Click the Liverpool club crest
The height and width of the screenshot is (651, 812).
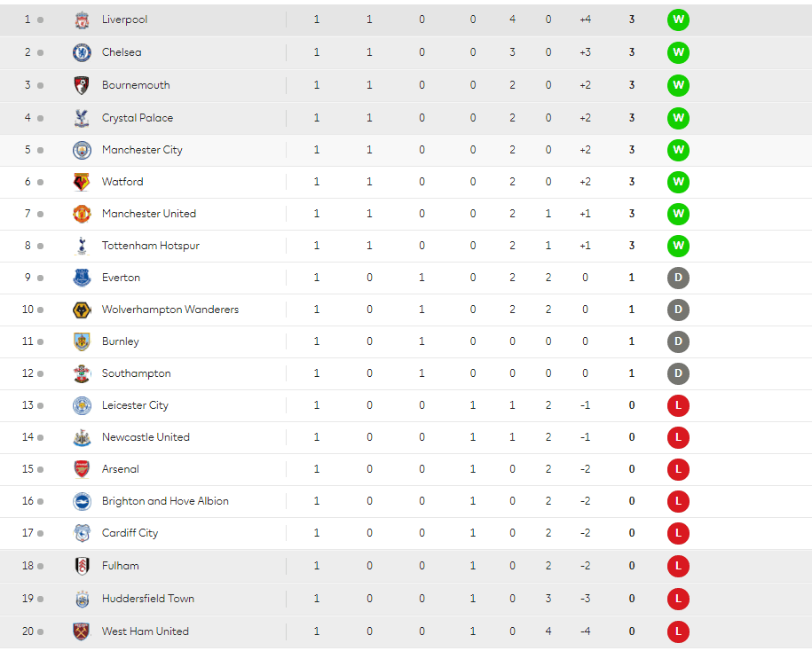point(82,20)
